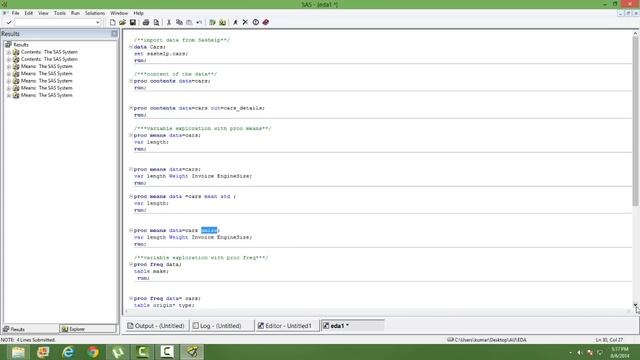Viewport: 640px width, 360px height.
Task: Click the 'Ln 30, Col 27' status indicator
Action: click(x=609, y=340)
